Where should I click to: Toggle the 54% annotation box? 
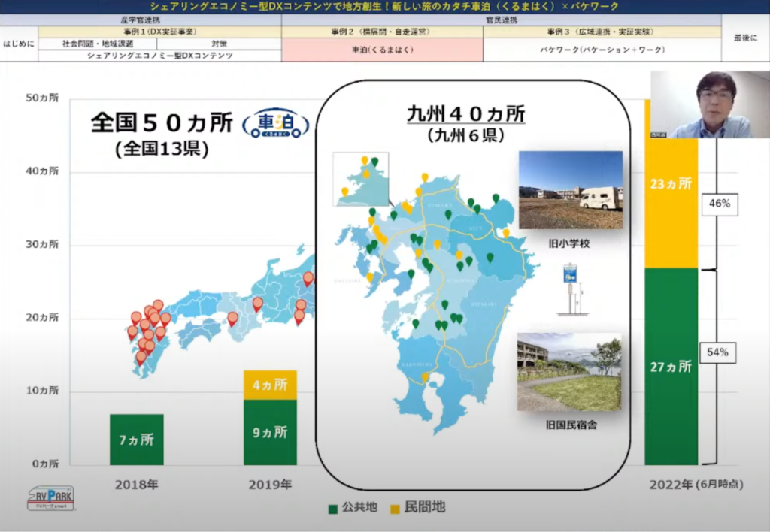[719, 351]
